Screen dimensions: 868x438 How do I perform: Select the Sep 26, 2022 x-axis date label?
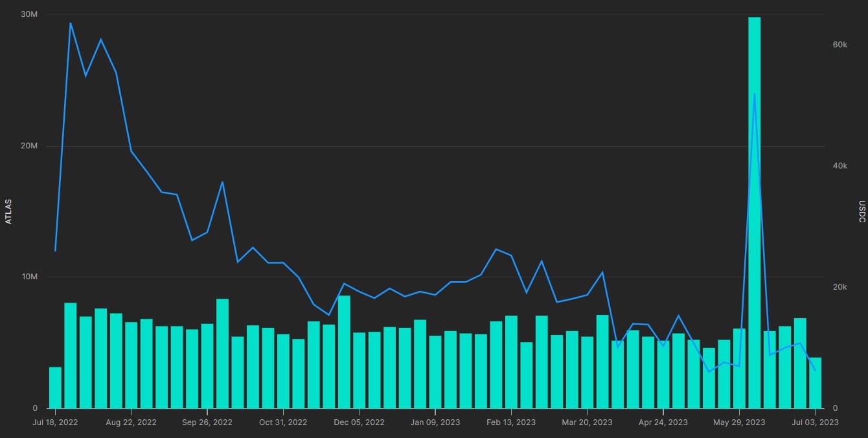[x=207, y=422]
